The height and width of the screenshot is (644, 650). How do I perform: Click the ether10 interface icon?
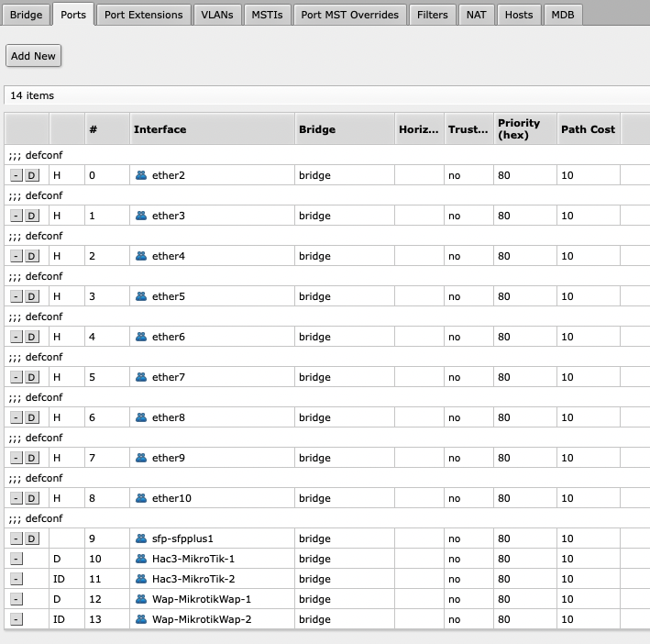pos(141,497)
